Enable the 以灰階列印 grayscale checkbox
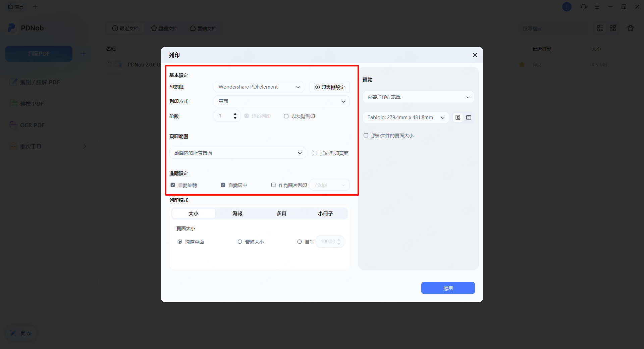 click(x=286, y=116)
